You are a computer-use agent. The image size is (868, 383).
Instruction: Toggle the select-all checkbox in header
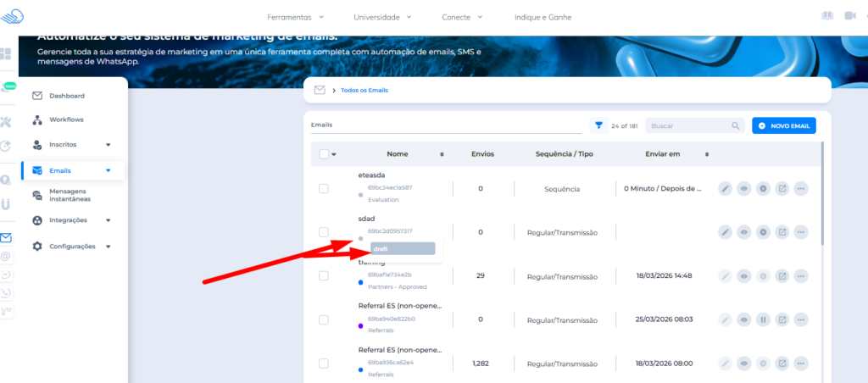pyautogui.click(x=324, y=153)
